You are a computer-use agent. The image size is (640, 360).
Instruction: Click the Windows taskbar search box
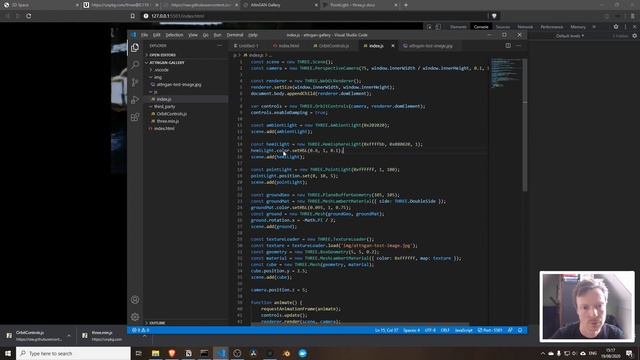tap(73, 353)
